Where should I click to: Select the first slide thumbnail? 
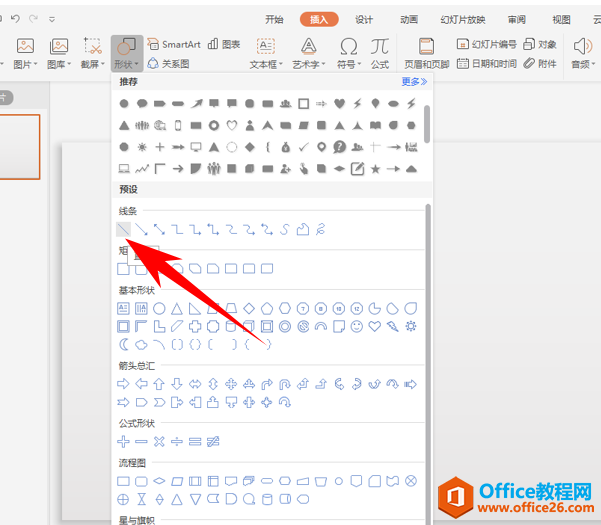pos(20,147)
